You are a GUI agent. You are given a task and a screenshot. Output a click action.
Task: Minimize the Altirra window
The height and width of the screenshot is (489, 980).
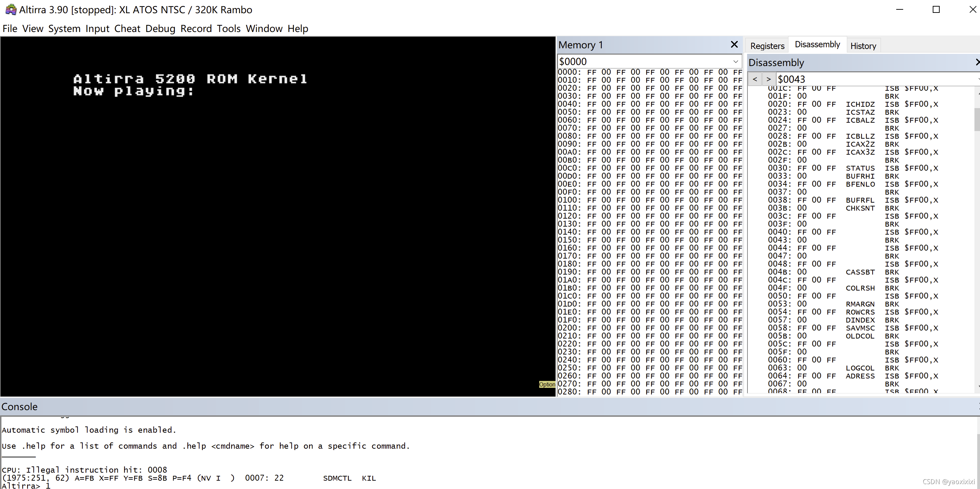[x=900, y=9]
